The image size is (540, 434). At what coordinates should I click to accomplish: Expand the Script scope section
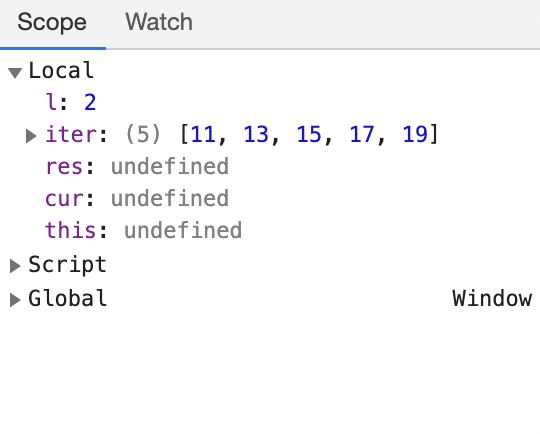point(15,266)
